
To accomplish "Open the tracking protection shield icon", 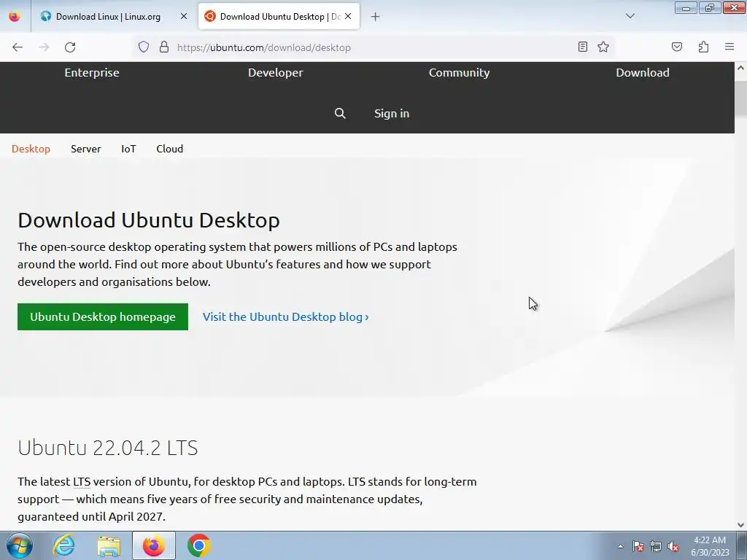I will 144,47.
